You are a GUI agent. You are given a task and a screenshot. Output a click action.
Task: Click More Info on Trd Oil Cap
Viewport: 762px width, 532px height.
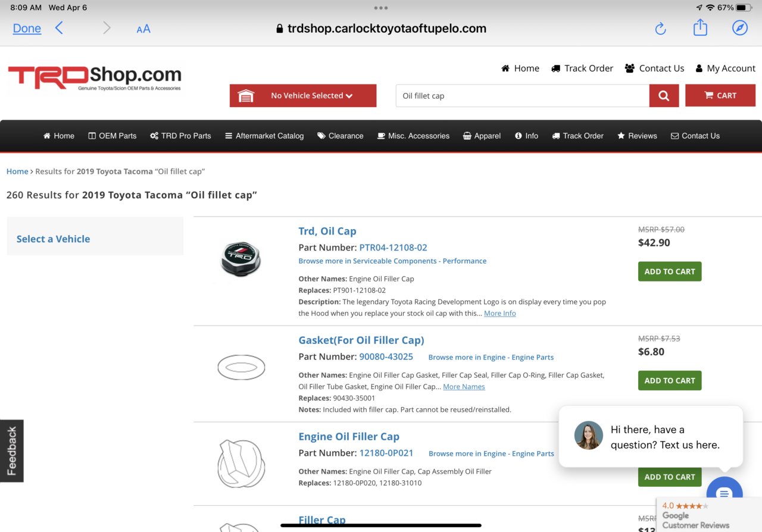(x=500, y=313)
